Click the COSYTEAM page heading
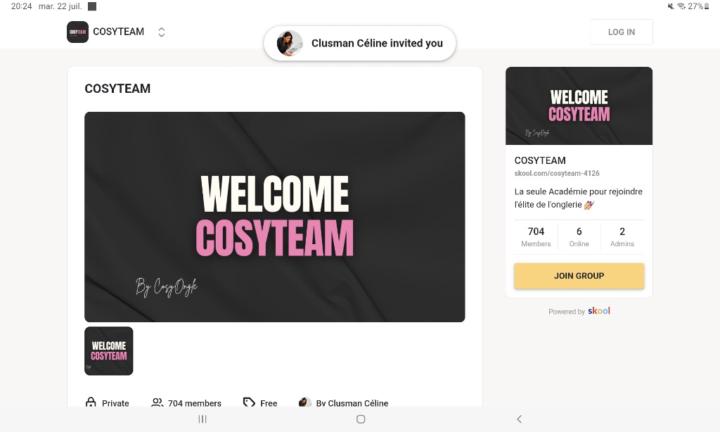 click(x=118, y=88)
